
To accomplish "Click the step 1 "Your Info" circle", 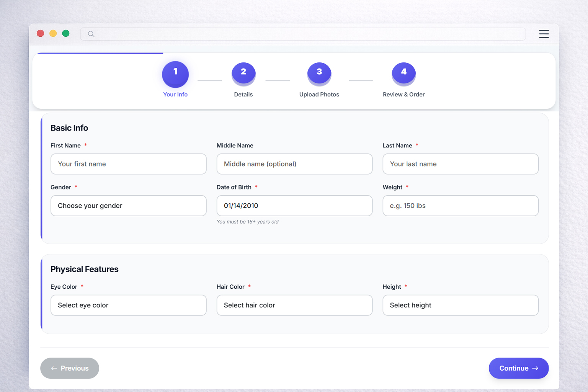I will point(175,74).
